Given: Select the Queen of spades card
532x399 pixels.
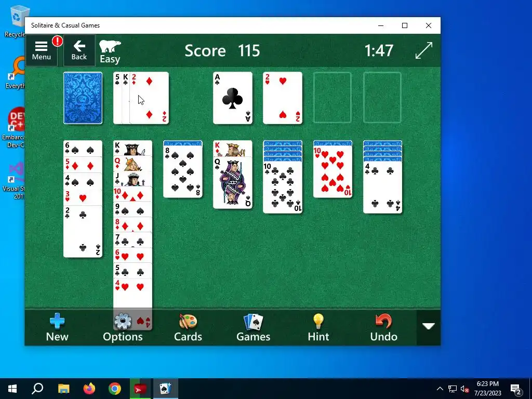Looking at the screenshot, I should pyautogui.click(x=233, y=182).
